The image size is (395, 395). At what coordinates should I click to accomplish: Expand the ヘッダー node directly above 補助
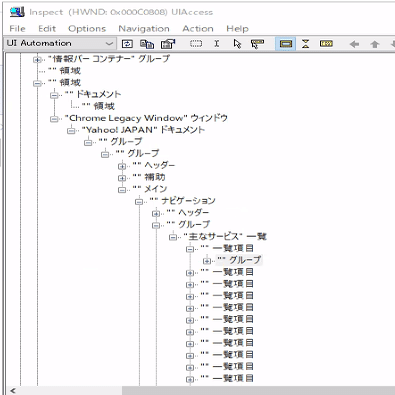pos(122,166)
